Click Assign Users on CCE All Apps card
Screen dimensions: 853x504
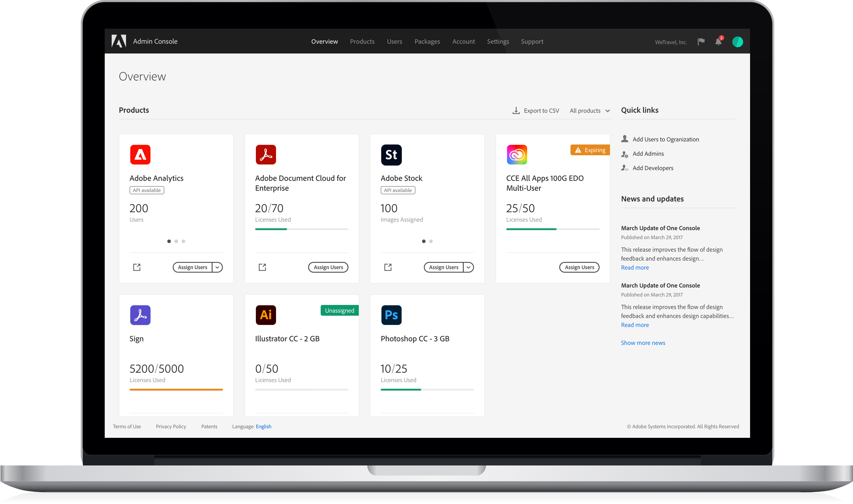[579, 267]
